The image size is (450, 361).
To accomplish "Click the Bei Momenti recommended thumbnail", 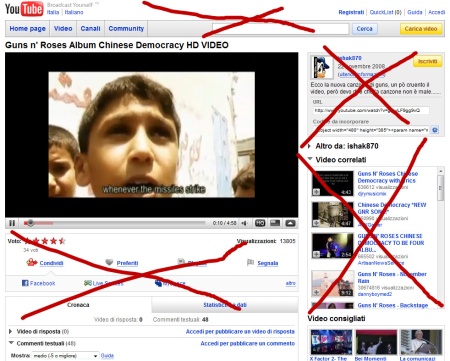I will pos(376,342).
